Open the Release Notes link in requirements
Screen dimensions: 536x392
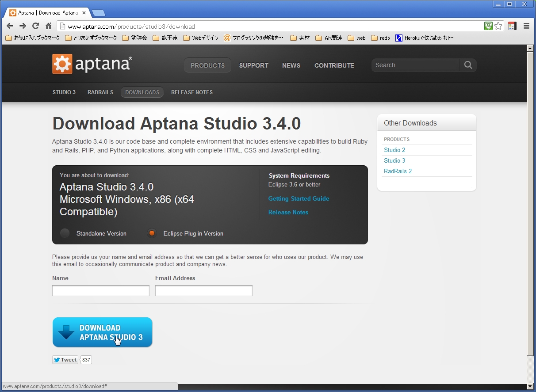pyautogui.click(x=288, y=213)
